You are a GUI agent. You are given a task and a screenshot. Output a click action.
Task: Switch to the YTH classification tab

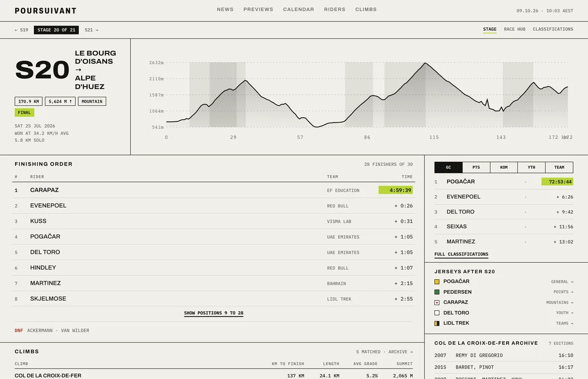531,168
